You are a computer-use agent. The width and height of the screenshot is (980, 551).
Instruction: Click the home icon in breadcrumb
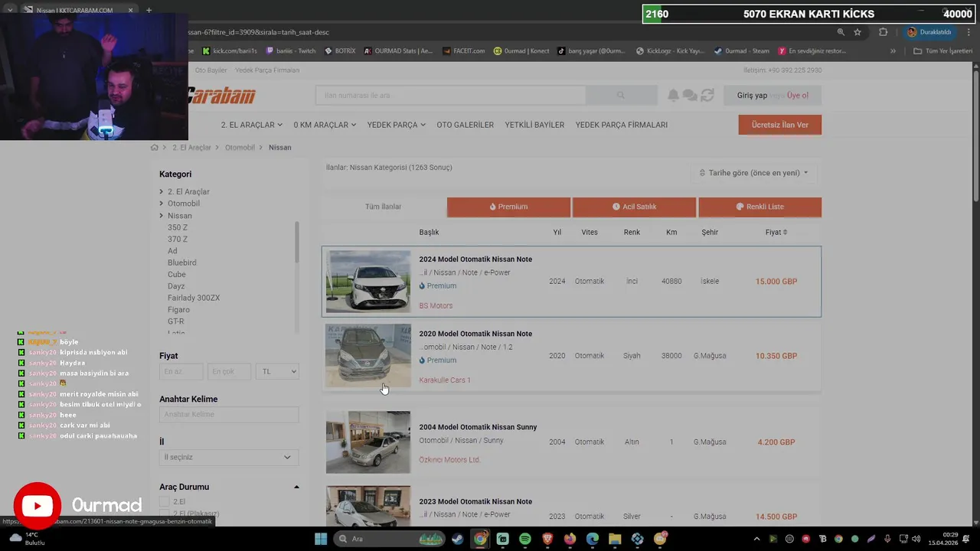(x=155, y=147)
